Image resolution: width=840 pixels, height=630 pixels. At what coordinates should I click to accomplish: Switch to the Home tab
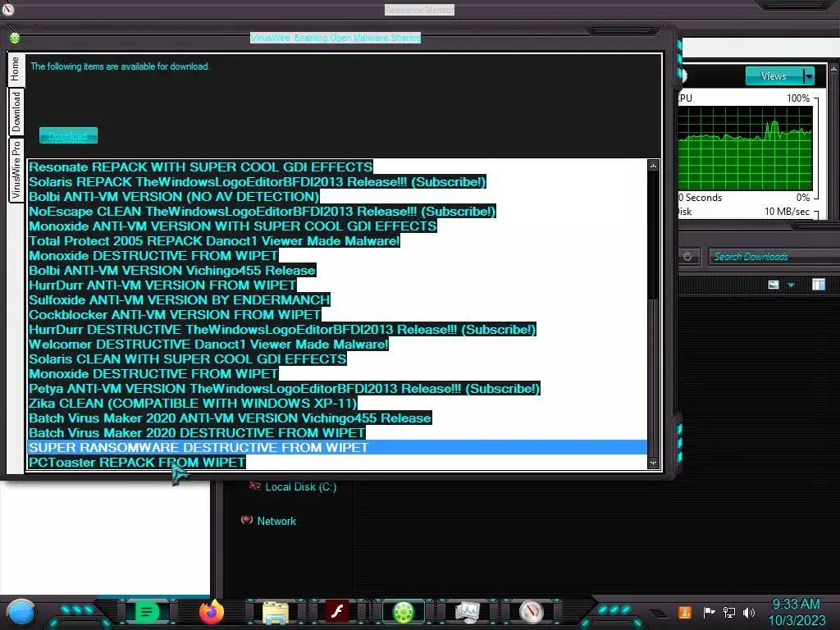tap(16, 69)
